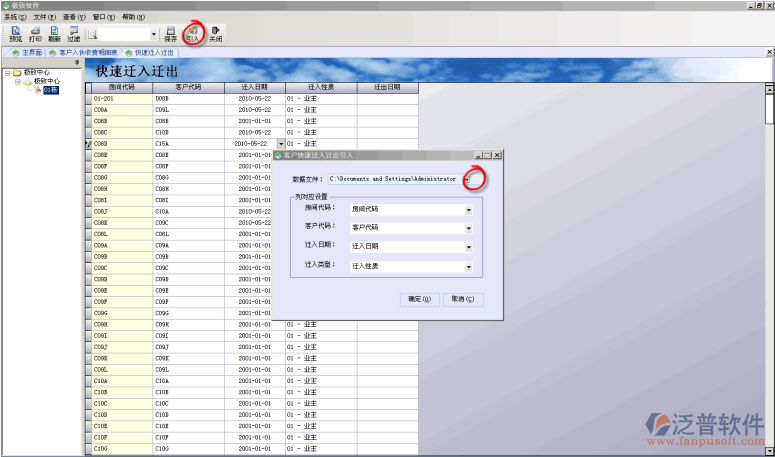Image resolution: width=775 pixels, height=457 pixels.
Task: Click the 取消 button in the dialog
Action: (x=461, y=299)
